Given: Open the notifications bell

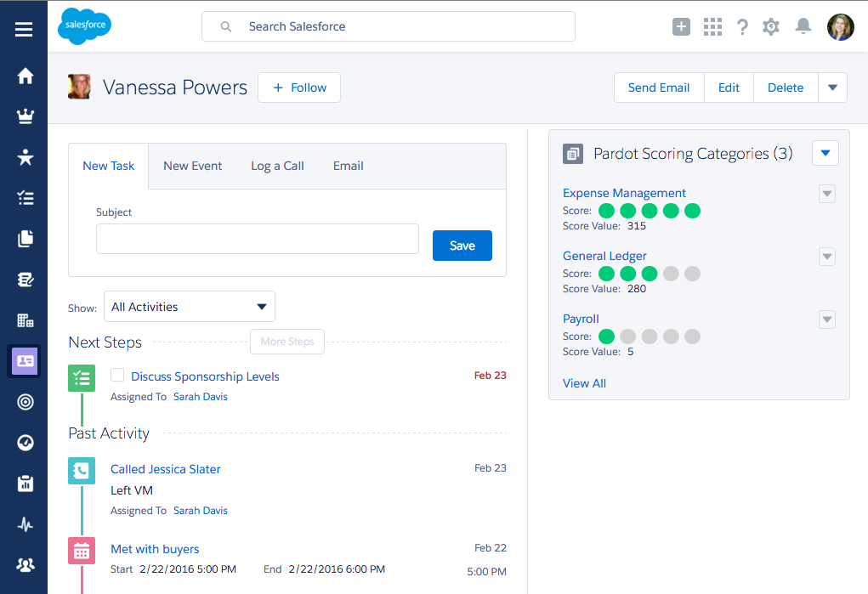Looking at the screenshot, I should (x=803, y=26).
